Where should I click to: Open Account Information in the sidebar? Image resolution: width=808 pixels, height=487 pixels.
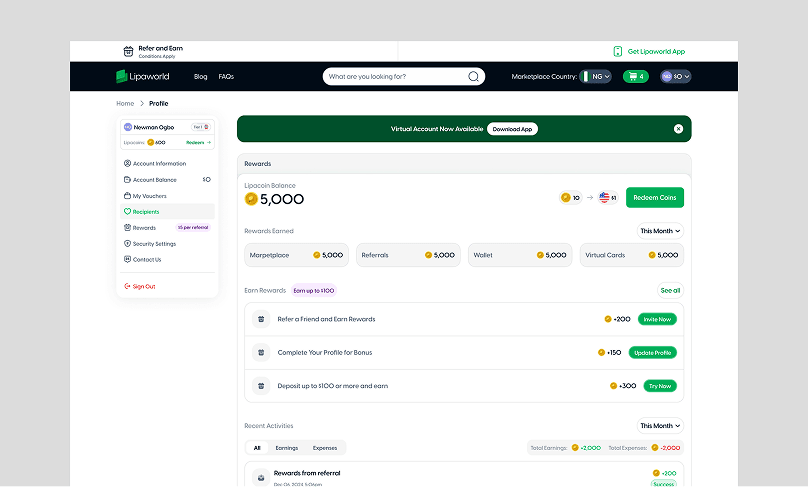point(167,163)
